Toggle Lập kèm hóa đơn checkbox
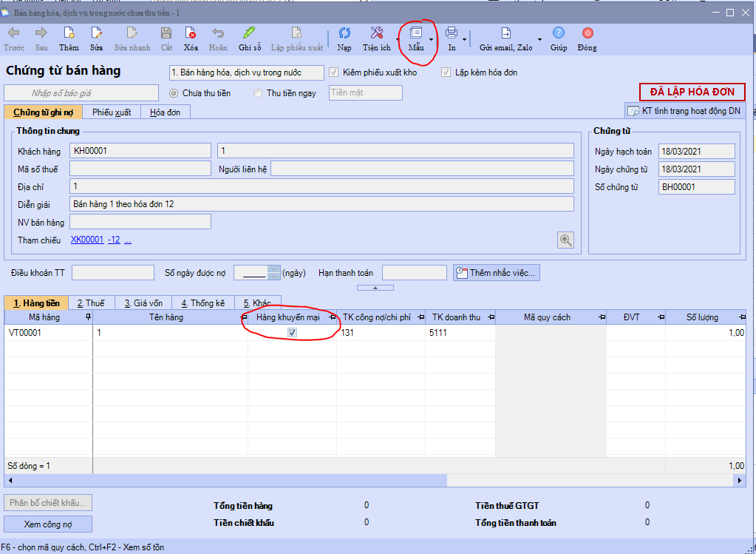The width and height of the screenshot is (756, 554). click(x=446, y=72)
